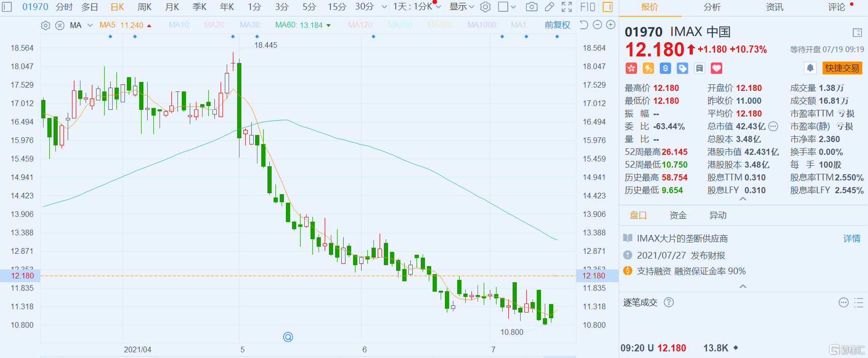Open quick trade 快捷交易 button
The image size is (868, 358).
pyautogui.click(x=842, y=68)
